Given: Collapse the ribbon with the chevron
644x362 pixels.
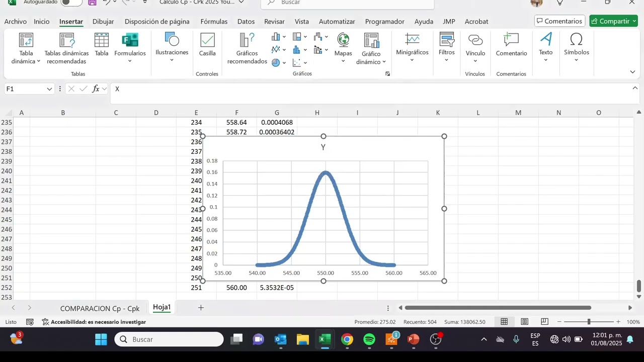Looking at the screenshot, I should click(x=632, y=72).
